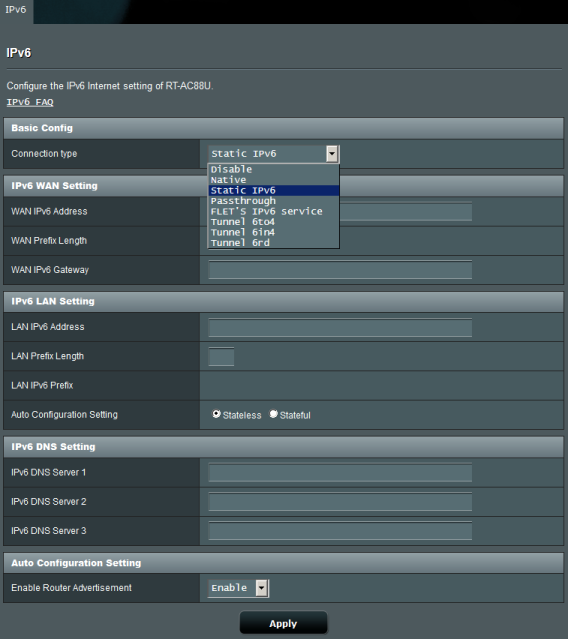The image size is (568, 639).
Task: Select Passthrough connection type option
Action: (x=273, y=201)
